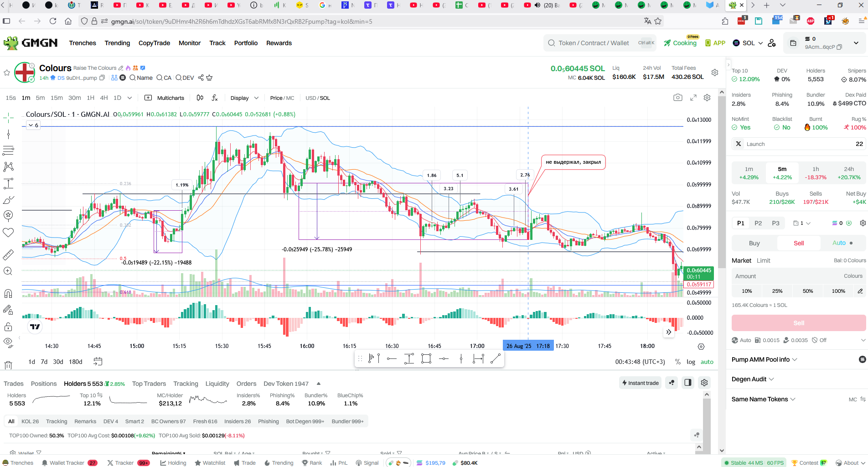
Task: Toggle log scale on chart
Action: tap(691, 362)
